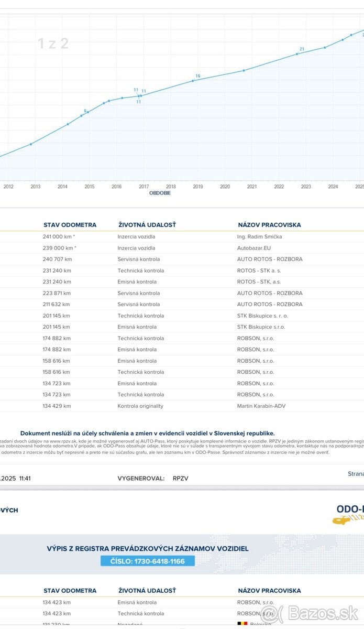364x629 pixels.
Task: Click the VYGENEROVAL: RPZV footer text
Action: pos(152,478)
